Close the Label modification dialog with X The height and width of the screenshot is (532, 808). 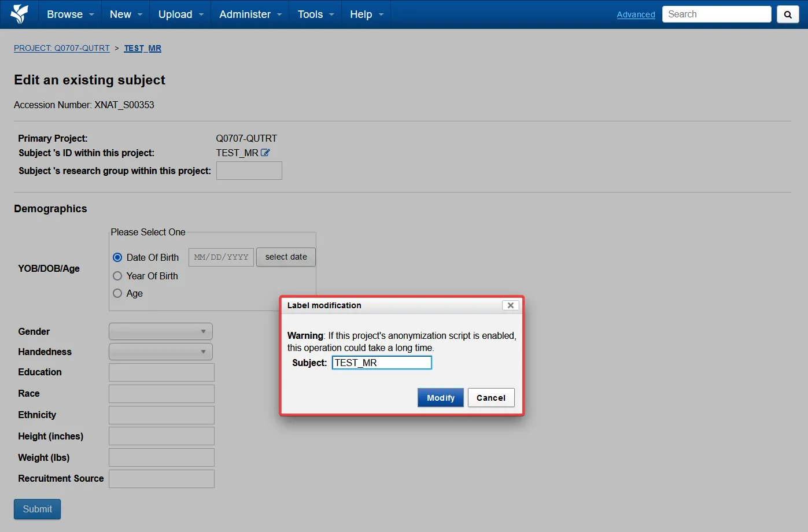point(510,305)
